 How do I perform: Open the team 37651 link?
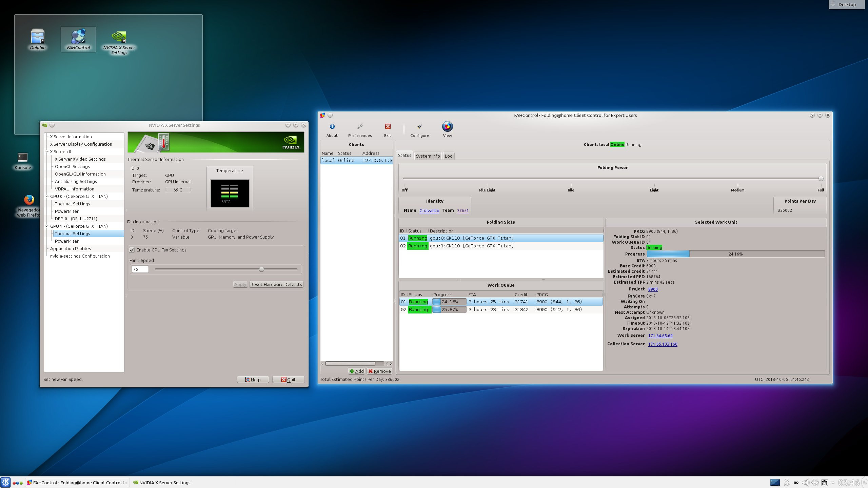(462, 210)
